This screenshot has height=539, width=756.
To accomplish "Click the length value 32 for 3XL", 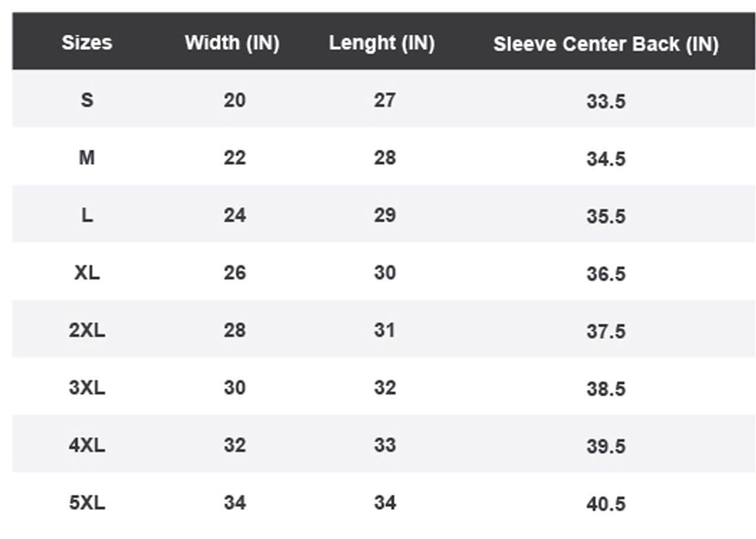I will coord(385,387).
